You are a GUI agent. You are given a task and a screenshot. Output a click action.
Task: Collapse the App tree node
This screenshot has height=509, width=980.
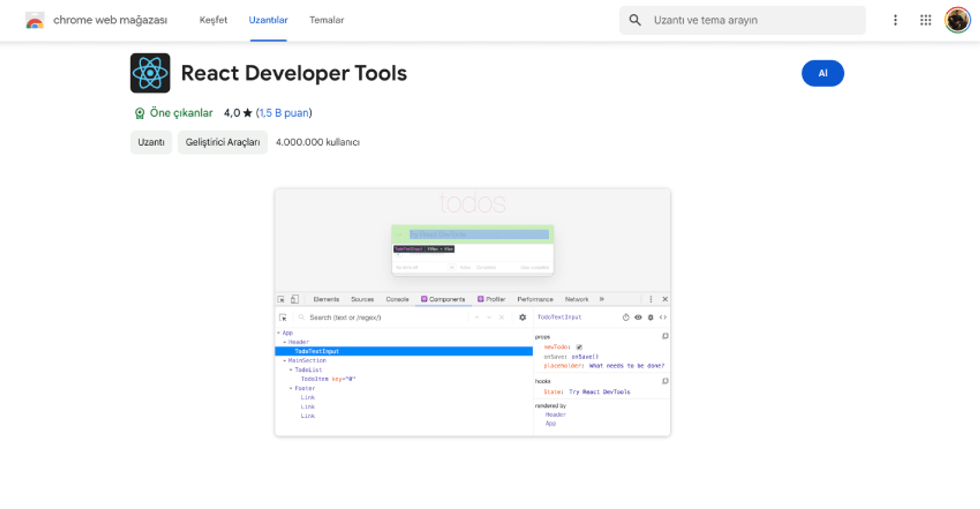tap(279, 333)
